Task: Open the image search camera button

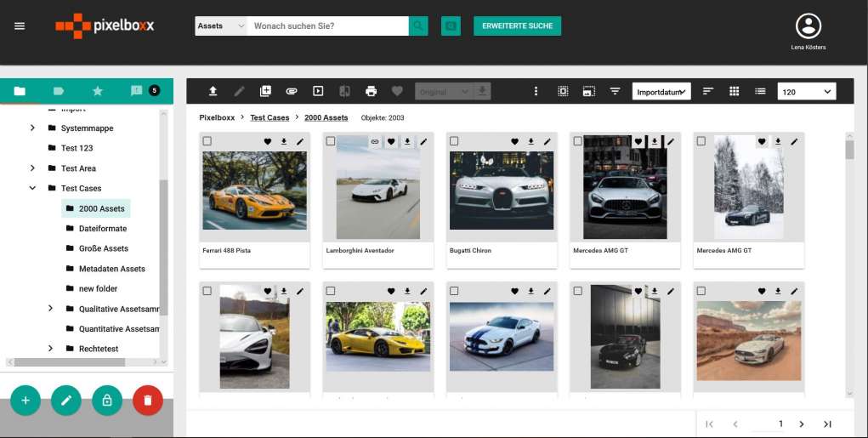Action: pos(451,26)
